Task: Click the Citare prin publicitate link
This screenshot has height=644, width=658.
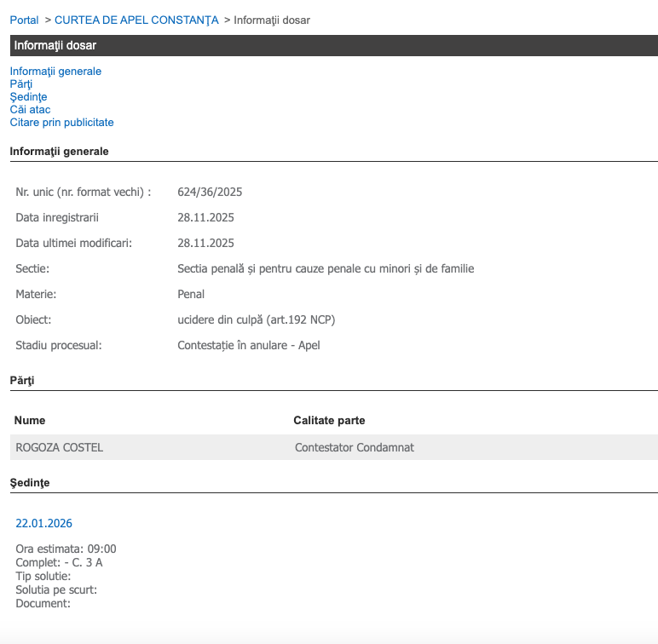Action: tap(61, 123)
